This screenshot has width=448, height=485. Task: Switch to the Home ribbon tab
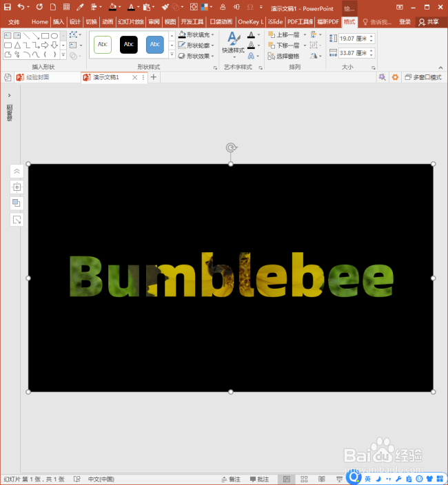click(x=39, y=21)
